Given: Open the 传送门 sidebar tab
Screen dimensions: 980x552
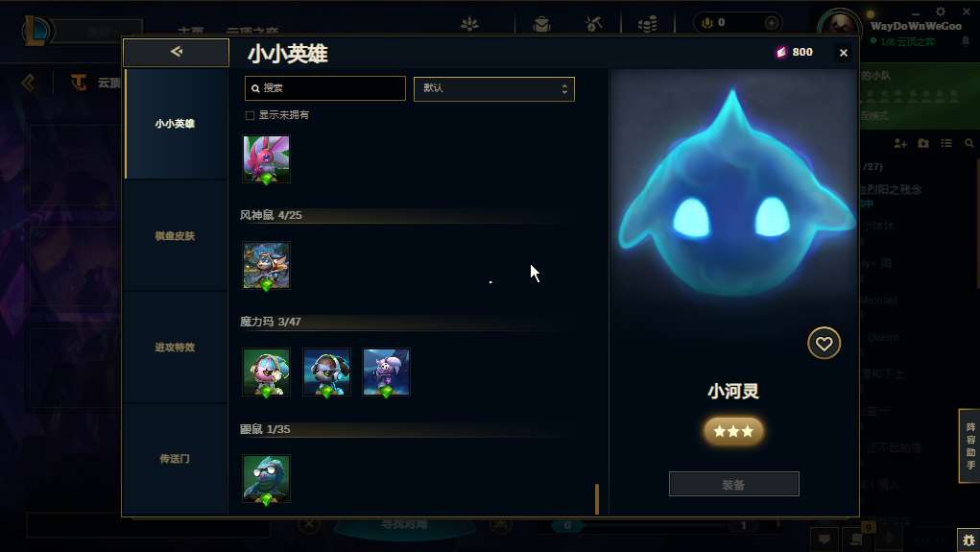Looking at the screenshot, I should (x=175, y=458).
